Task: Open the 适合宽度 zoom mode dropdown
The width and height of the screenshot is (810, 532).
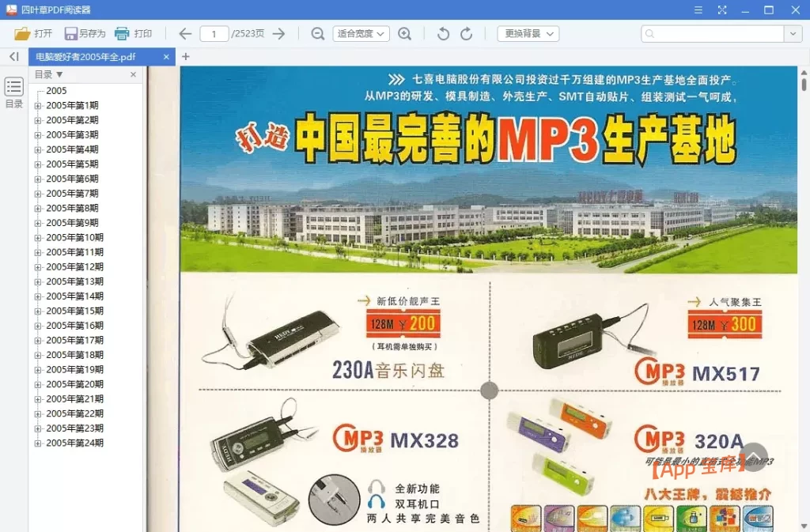Action: coord(361,33)
